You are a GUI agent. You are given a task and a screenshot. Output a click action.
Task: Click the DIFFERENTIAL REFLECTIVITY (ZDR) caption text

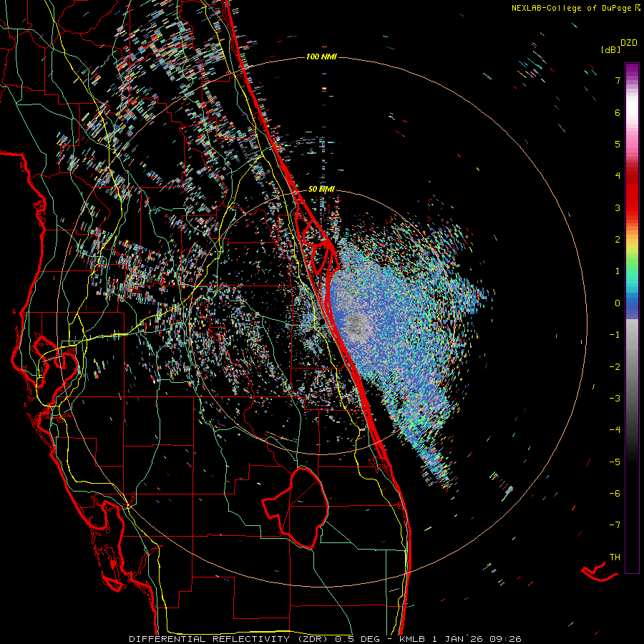tap(230, 639)
